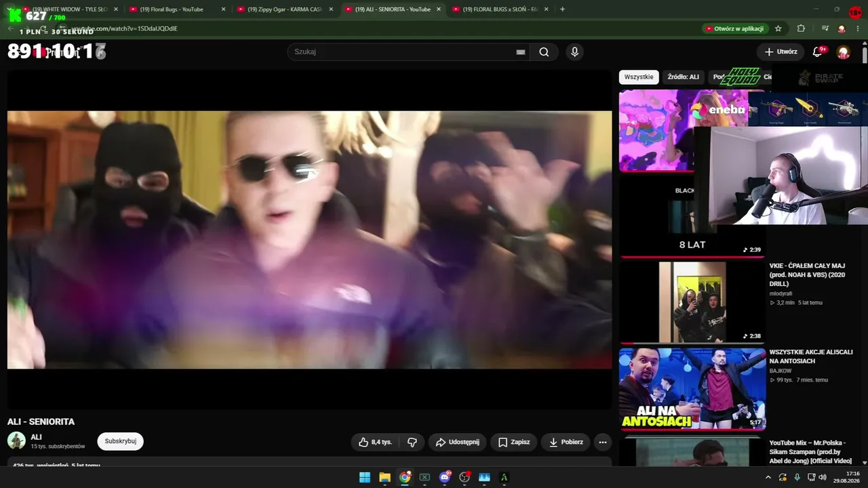Click the browser address bar URL
The width and height of the screenshot is (868, 488).
coord(124,28)
